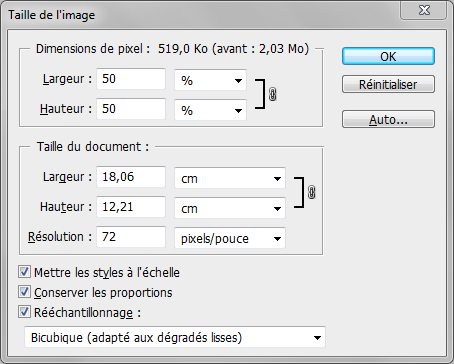Click pixel Hauteur field showing 50

coord(131,109)
